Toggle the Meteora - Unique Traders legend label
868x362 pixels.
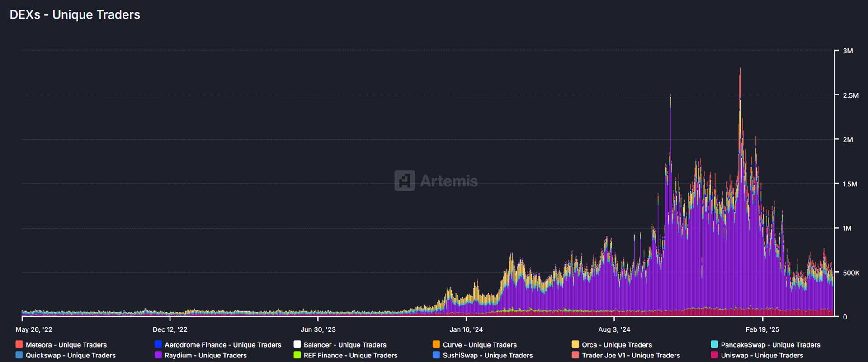tap(66, 345)
